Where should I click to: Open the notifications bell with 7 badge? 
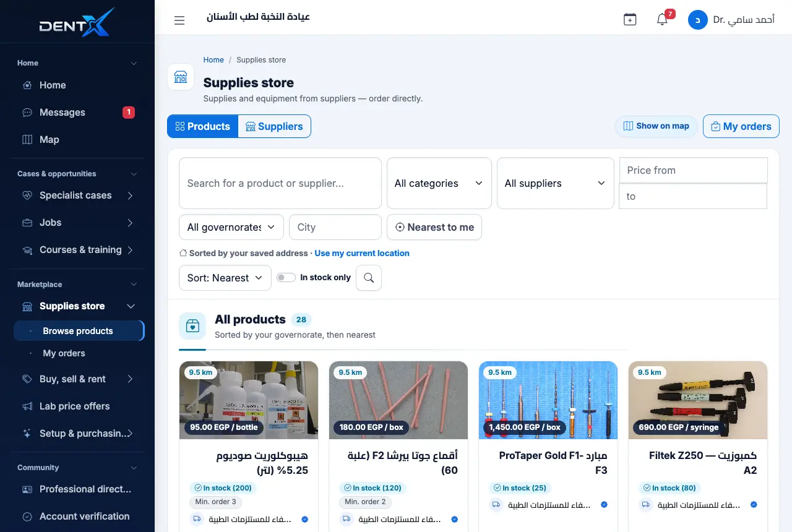coord(662,20)
